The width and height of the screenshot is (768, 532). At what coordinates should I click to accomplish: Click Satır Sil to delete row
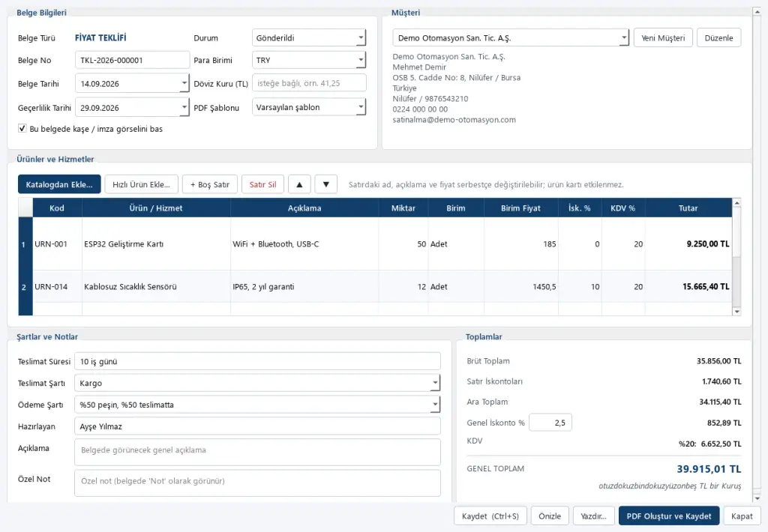tap(262, 184)
